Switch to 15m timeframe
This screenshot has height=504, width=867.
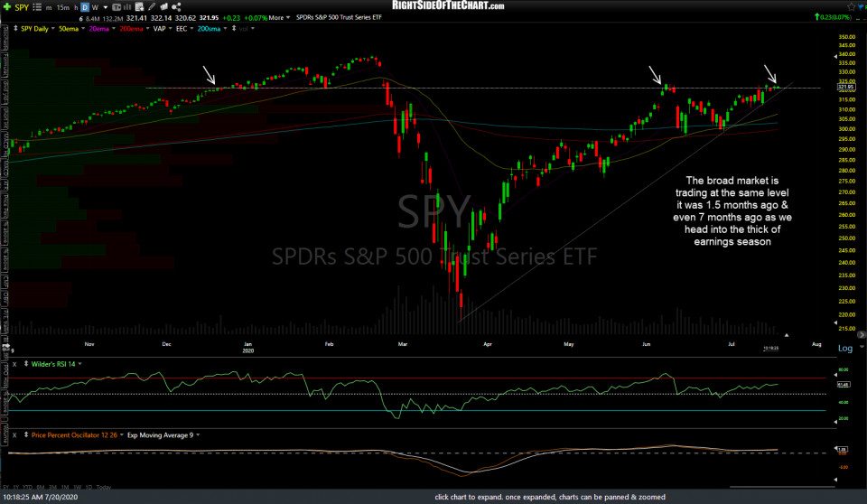click(x=63, y=7)
